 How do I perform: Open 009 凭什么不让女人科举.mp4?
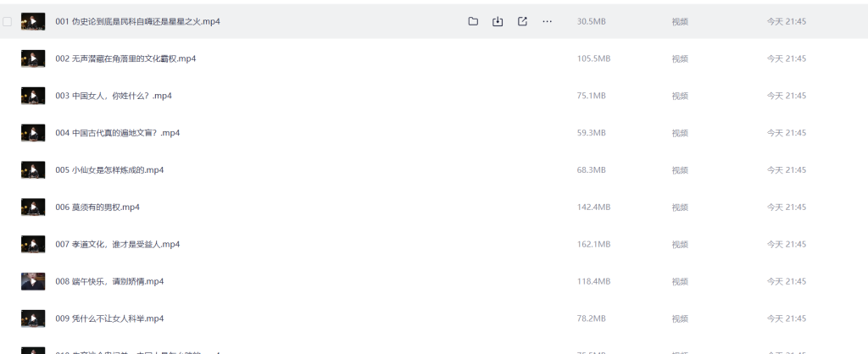(x=109, y=318)
